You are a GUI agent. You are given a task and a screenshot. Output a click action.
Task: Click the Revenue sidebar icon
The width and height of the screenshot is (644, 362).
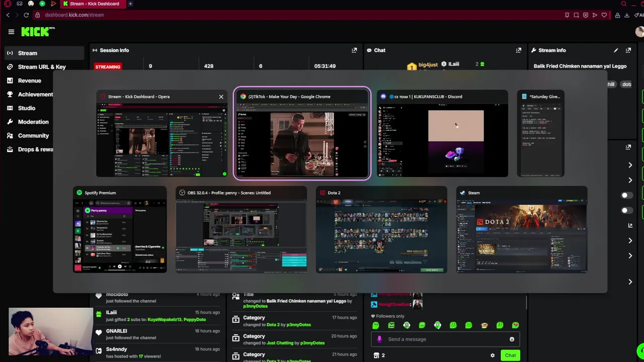tap(10, 80)
